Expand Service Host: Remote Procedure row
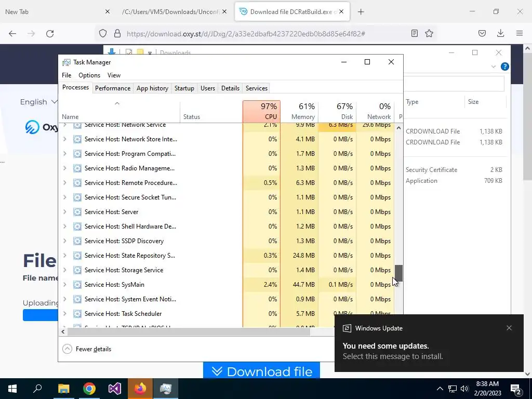Image resolution: width=532 pixels, height=399 pixels. click(64, 183)
